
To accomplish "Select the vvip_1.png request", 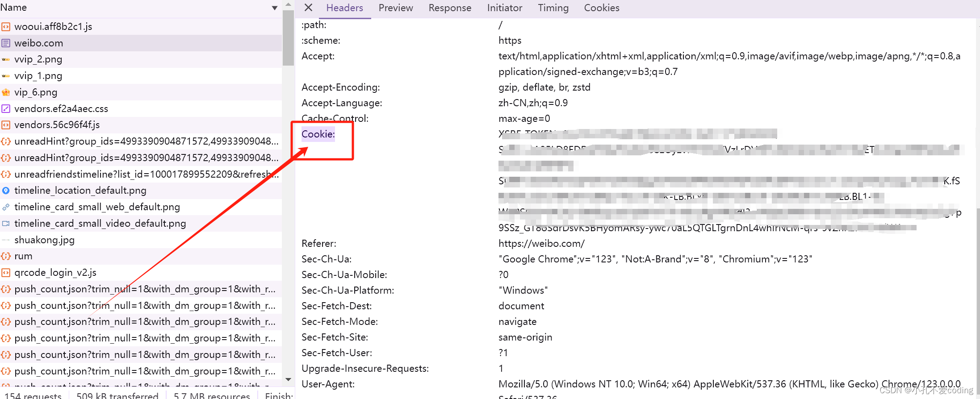I will (x=141, y=76).
